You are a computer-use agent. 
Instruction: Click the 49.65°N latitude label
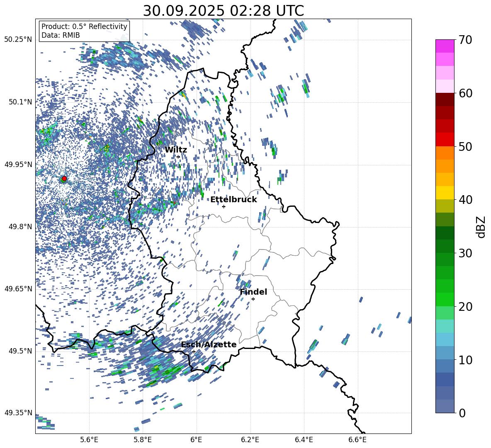[18, 289]
